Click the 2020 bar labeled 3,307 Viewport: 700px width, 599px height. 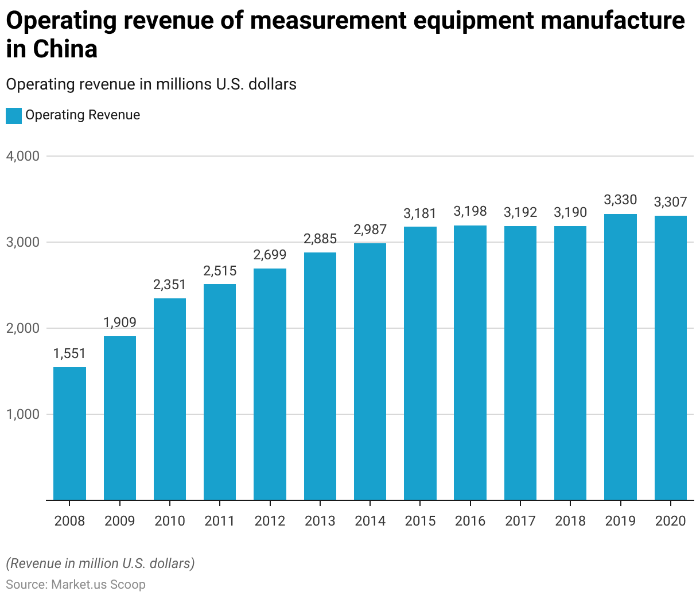point(670,358)
